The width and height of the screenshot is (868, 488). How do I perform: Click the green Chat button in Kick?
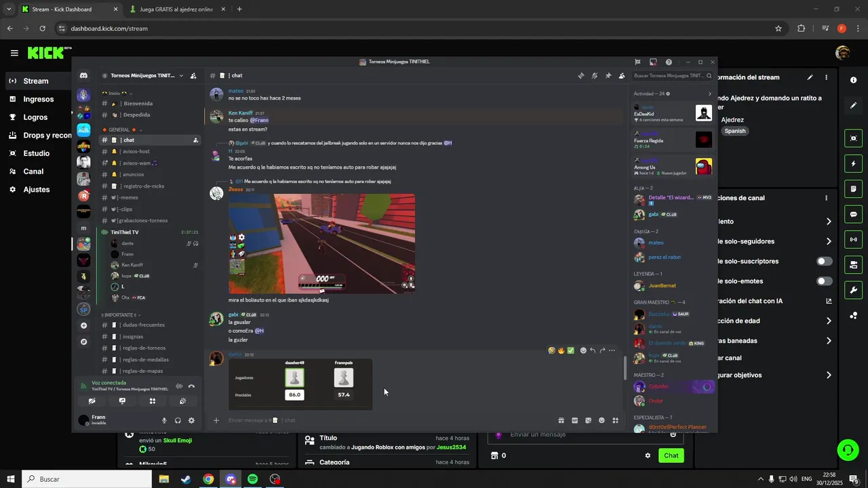pos(671,455)
